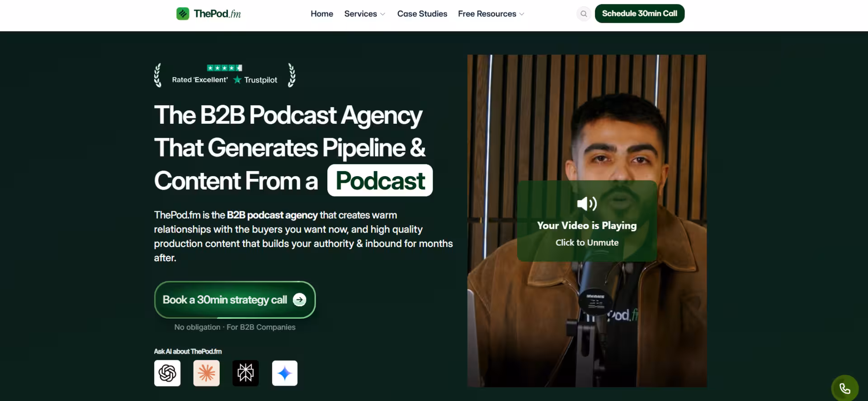This screenshot has width=868, height=401.
Task: Go to the Home menu item
Action: (x=322, y=14)
